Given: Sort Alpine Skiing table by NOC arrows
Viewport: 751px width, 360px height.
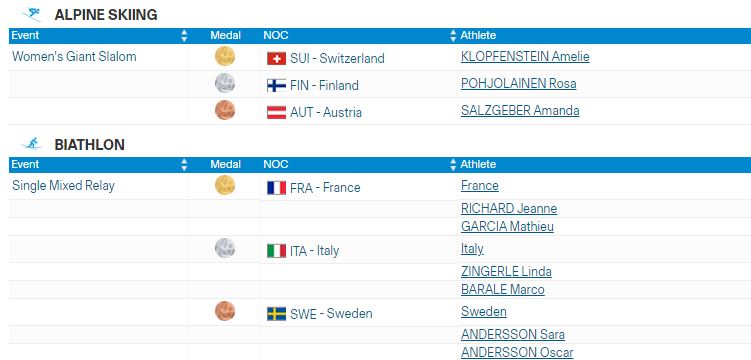Looking at the screenshot, I should [453, 35].
